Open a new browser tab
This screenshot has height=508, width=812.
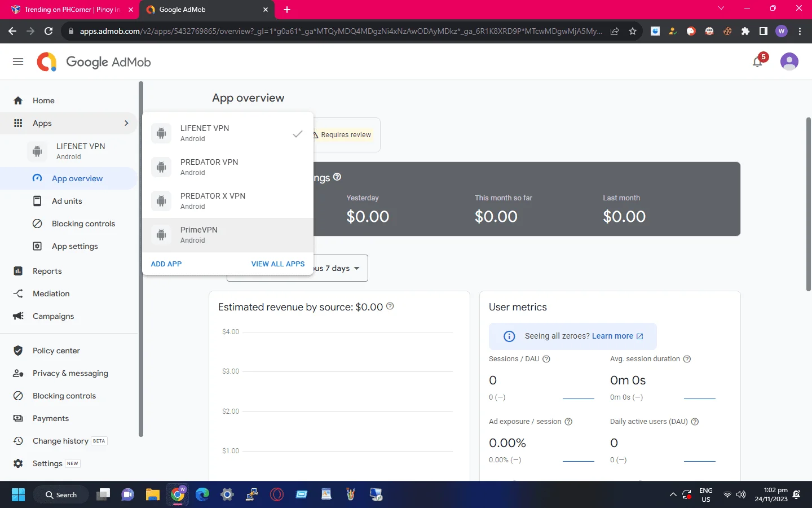tap(287, 10)
